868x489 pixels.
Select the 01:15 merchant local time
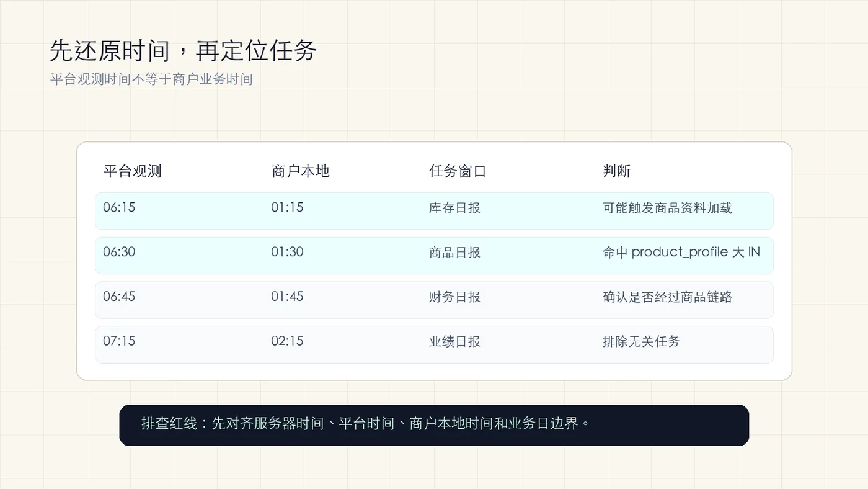coord(287,207)
